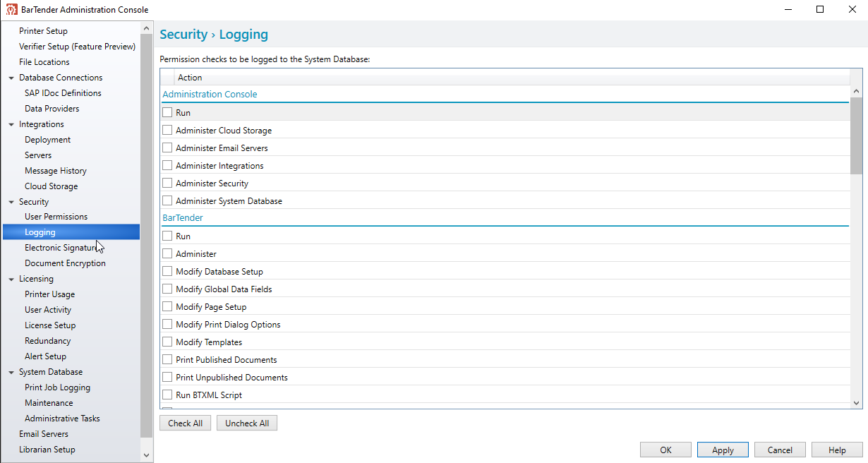Screen dimensions: 868x463
Task: Check Print Unpublished Documents box
Action: (167, 377)
